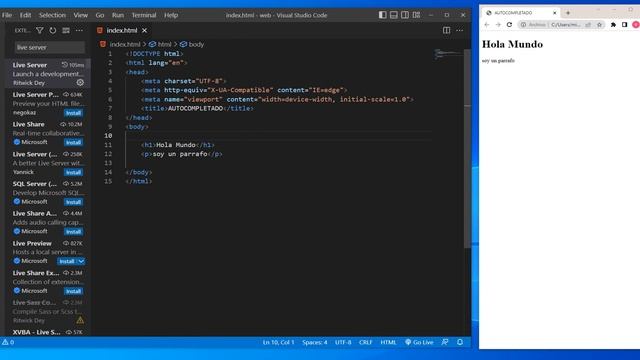
Task: Click the editor vertical scrollbar
Action: (x=467, y=148)
